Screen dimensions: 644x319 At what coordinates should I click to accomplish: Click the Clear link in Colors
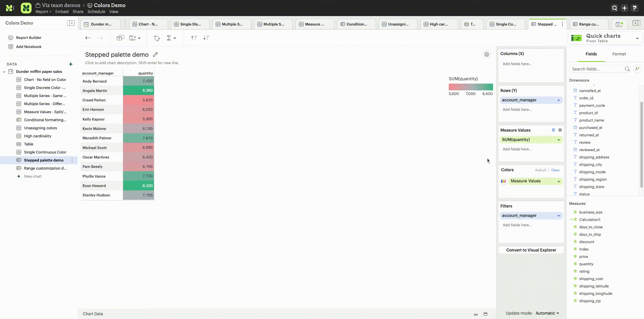[x=555, y=170]
